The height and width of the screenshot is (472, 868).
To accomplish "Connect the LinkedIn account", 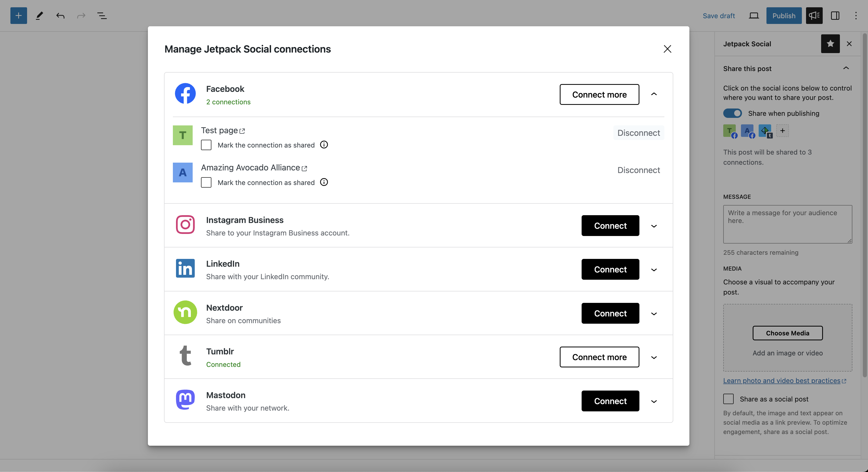I will coord(610,269).
